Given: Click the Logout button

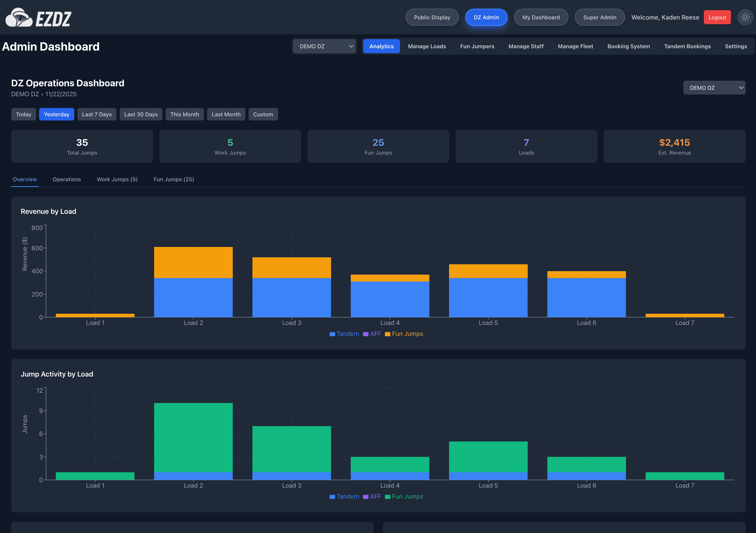Looking at the screenshot, I should click(717, 17).
